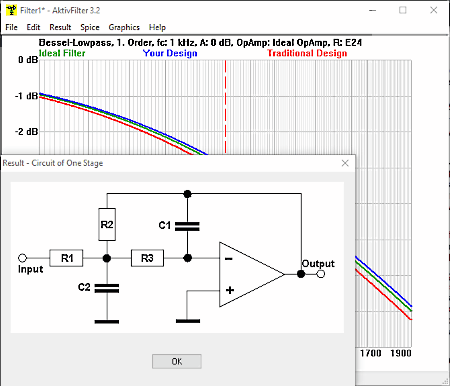Open the Edit menu
450x386 pixels.
[x=33, y=27]
